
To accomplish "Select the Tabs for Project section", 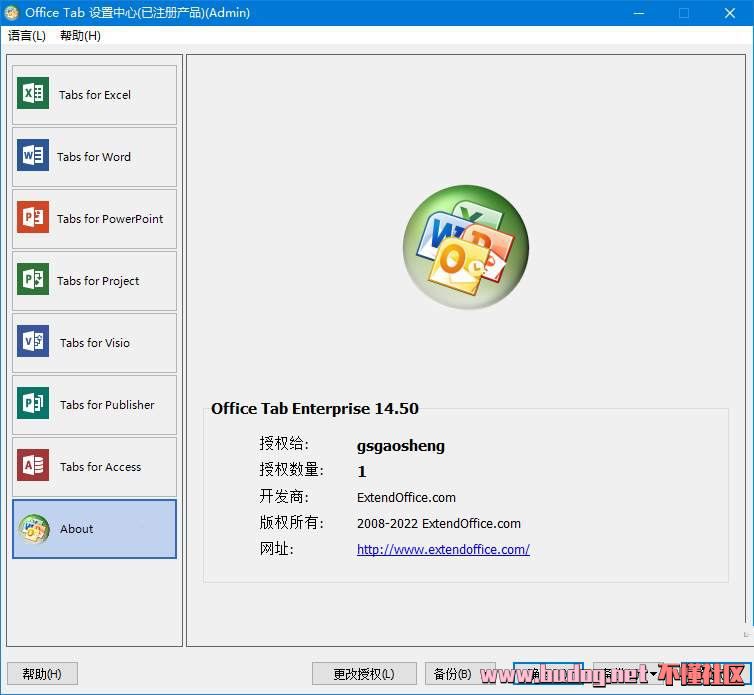I will tap(94, 281).
